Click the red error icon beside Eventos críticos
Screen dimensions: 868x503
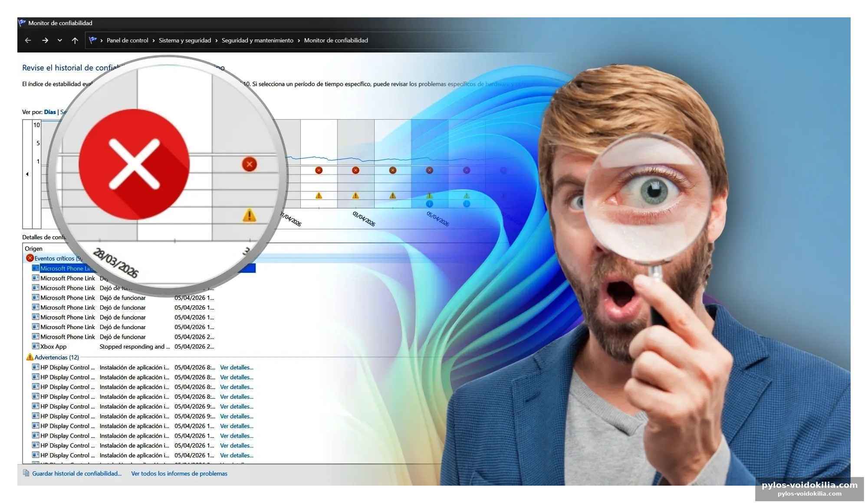pos(30,258)
